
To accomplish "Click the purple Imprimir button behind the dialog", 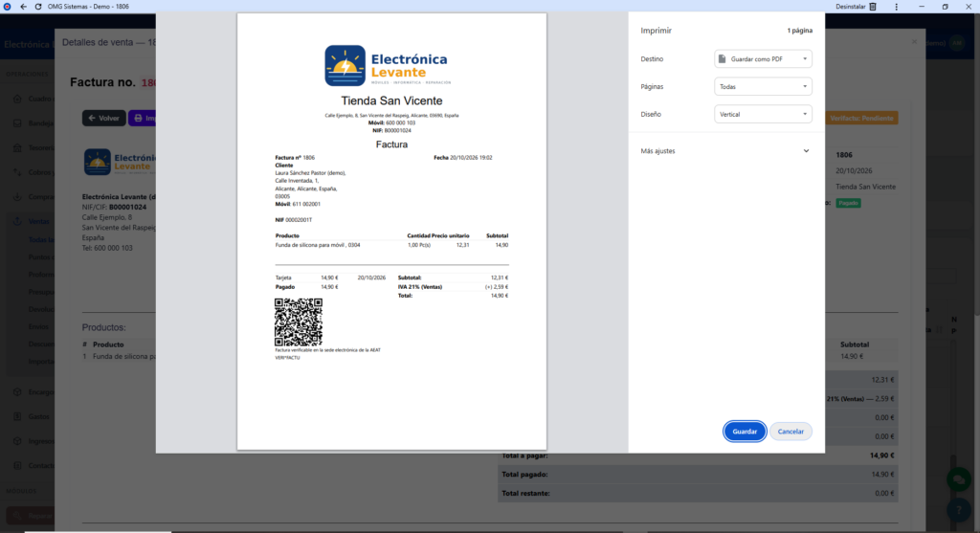I will tap(143, 118).
